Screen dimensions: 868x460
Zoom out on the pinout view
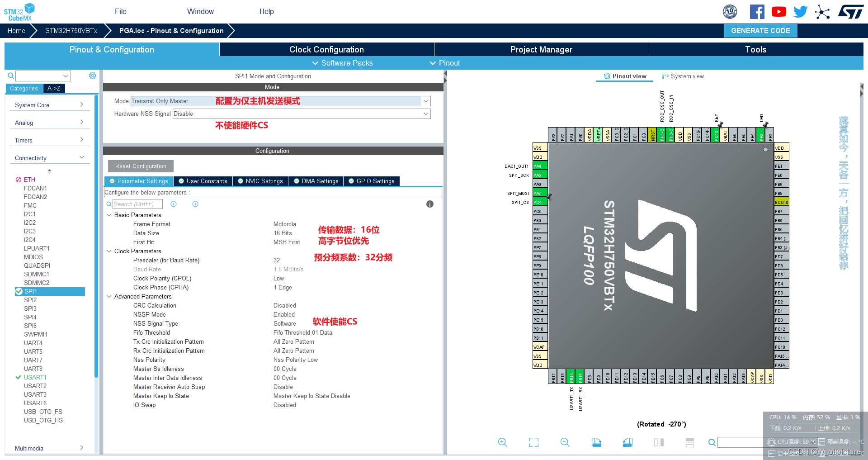(x=565, y=442)
